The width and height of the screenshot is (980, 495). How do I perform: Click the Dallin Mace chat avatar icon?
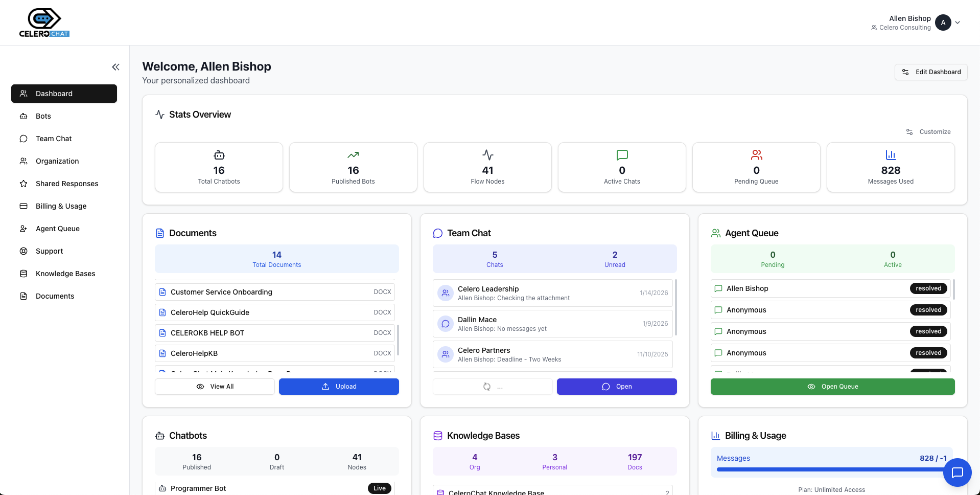pyautogui.click(x=446, y=324)
